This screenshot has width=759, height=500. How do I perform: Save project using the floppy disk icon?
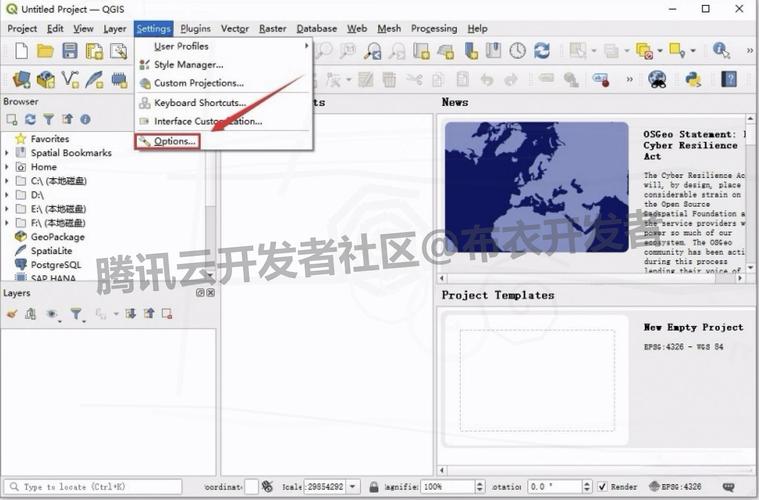[70, 50]
